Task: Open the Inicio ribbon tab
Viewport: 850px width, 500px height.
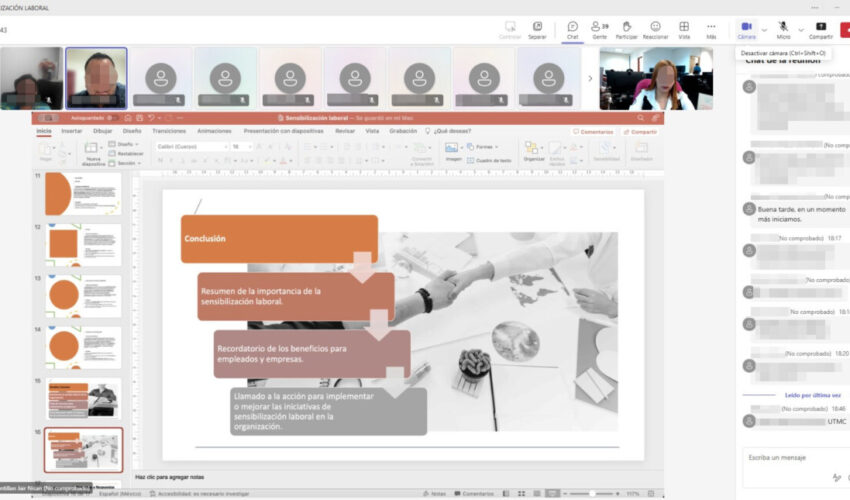Action: [44, 131]
